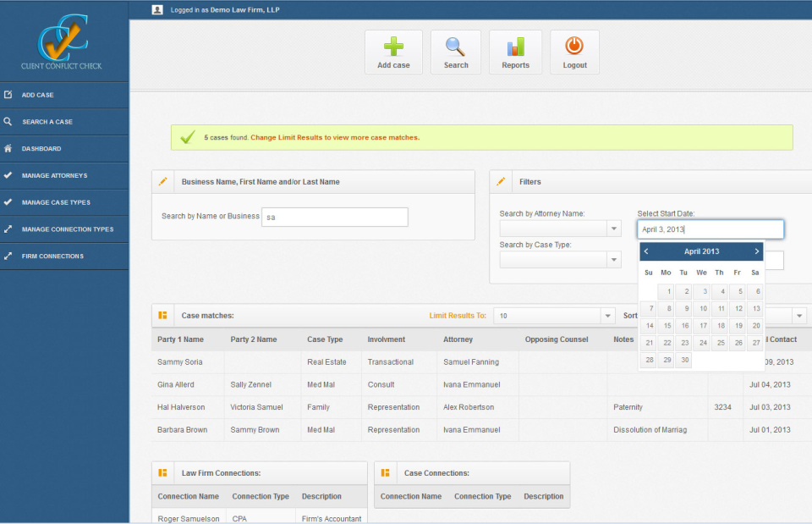The width and height of the screenshot is (812, 524).
Task: Click the orange grid icon beside Case matches
Action: point(163,315)
